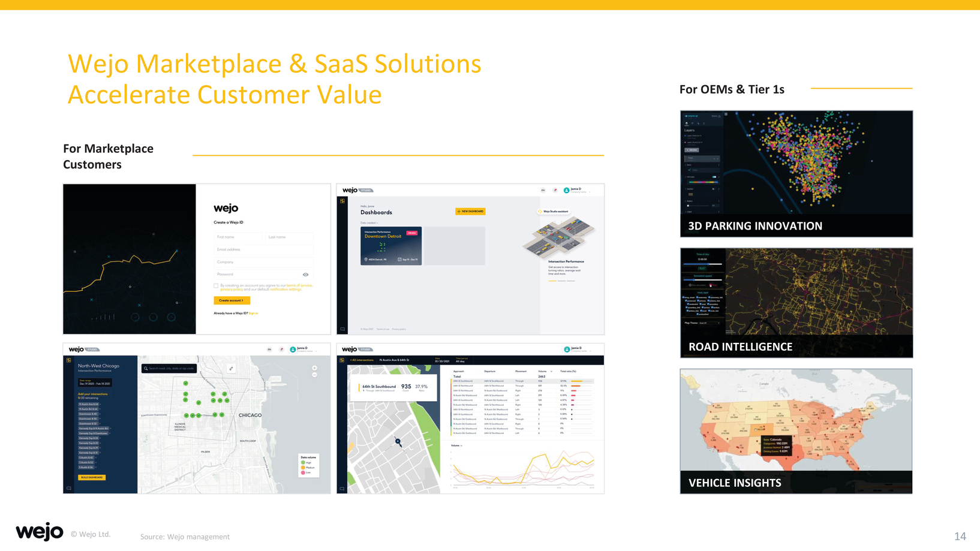
Task: Open Jamie D profile menu on Dashboards screen
Action: click(578, 190)
